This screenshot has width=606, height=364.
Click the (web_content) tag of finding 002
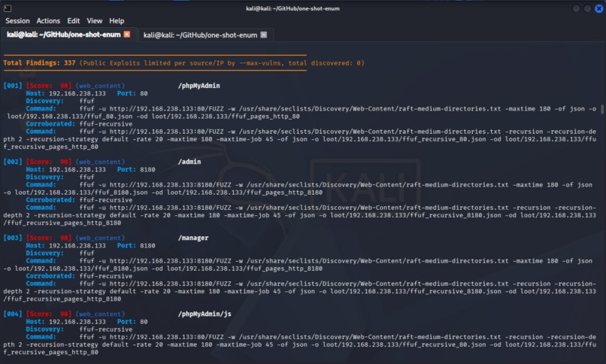tap(100, 162)
